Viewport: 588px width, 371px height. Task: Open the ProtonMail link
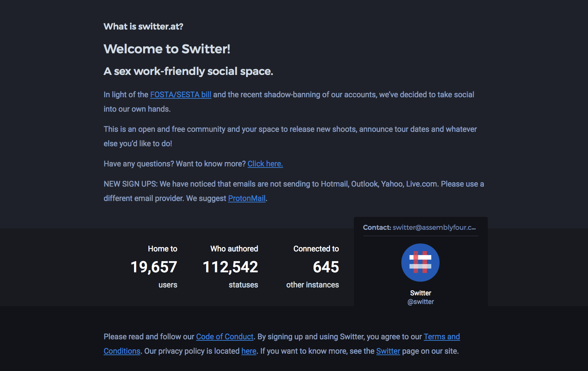pyautogui.click(x=246, y=198)
